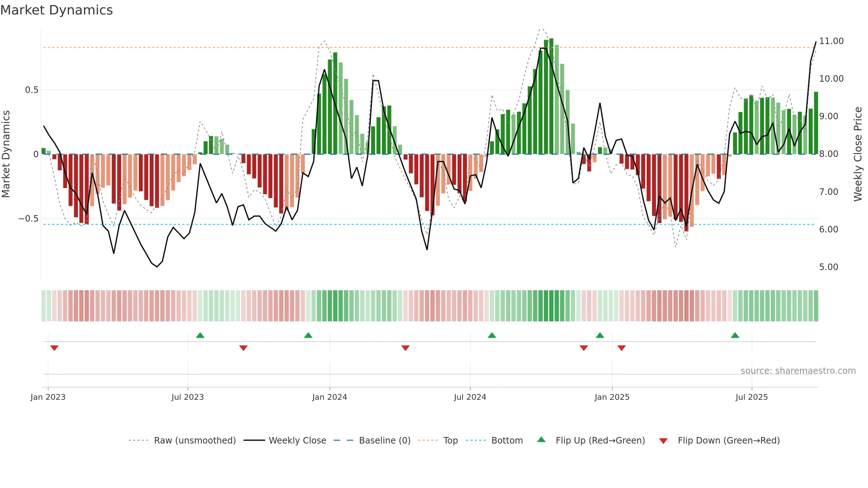Click the 11.00 price axis tick

(x=831, y=41)
